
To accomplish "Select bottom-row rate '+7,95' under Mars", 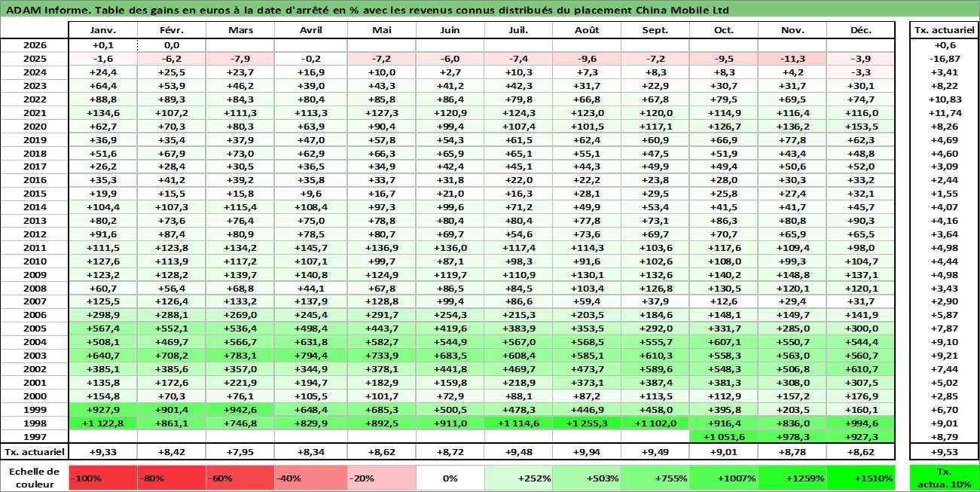I will [240, 452].
